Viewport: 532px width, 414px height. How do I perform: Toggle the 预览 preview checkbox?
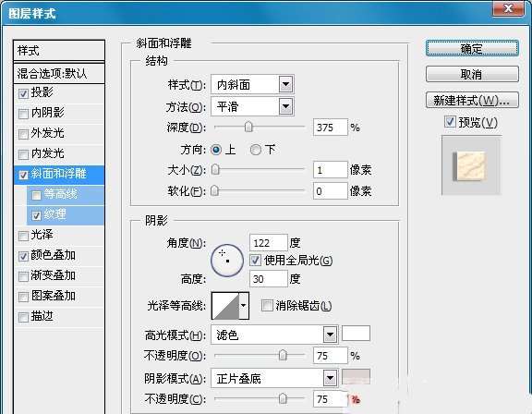point(450,121)
